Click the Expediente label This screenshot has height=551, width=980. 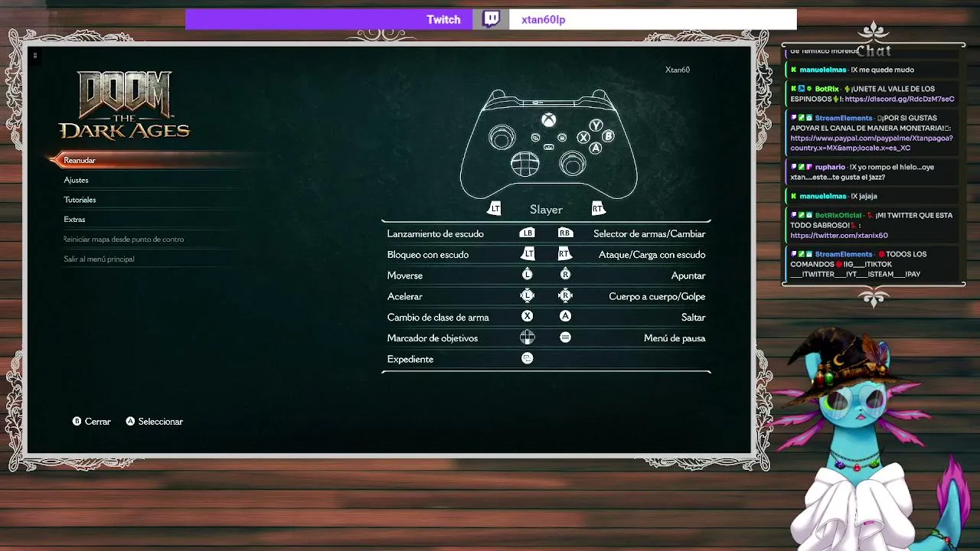pyautogui.click(x=410, y=359)
